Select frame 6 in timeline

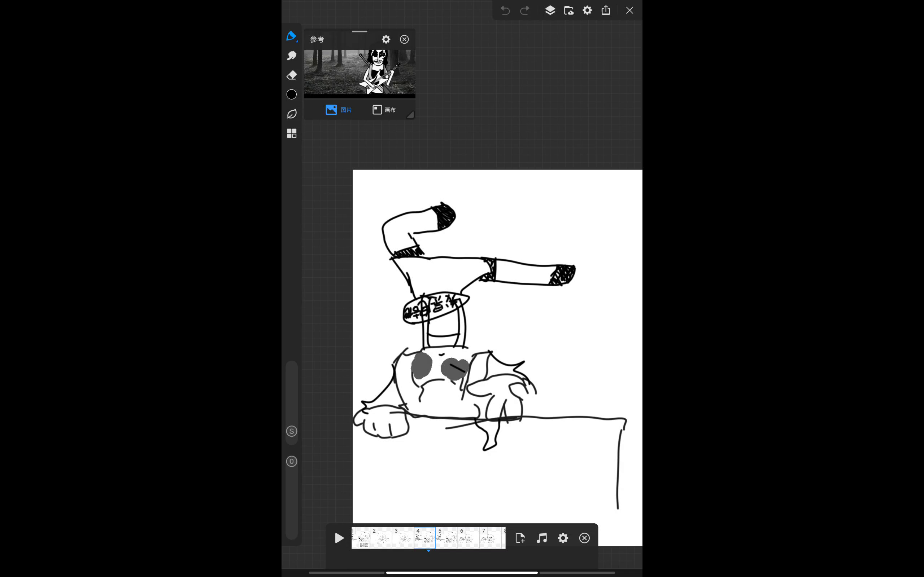click(468, 538)
